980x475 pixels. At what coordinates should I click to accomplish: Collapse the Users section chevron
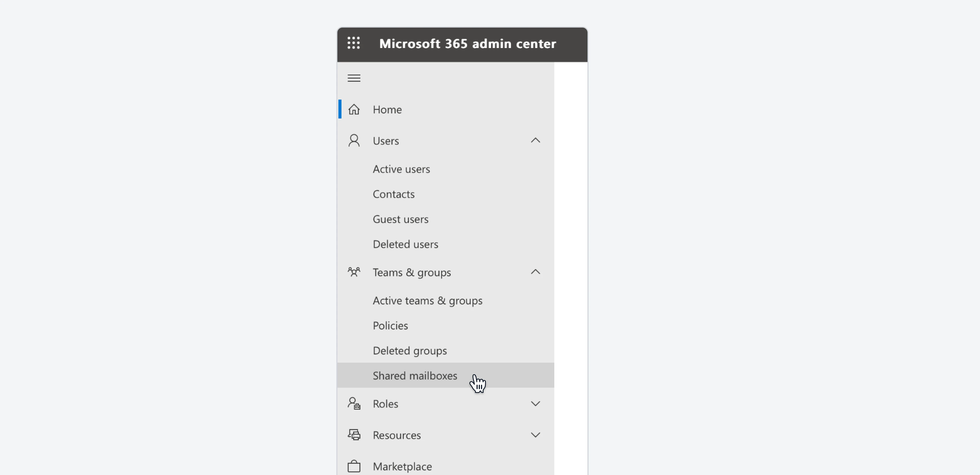pyautogui.click(x=535, y=140)
